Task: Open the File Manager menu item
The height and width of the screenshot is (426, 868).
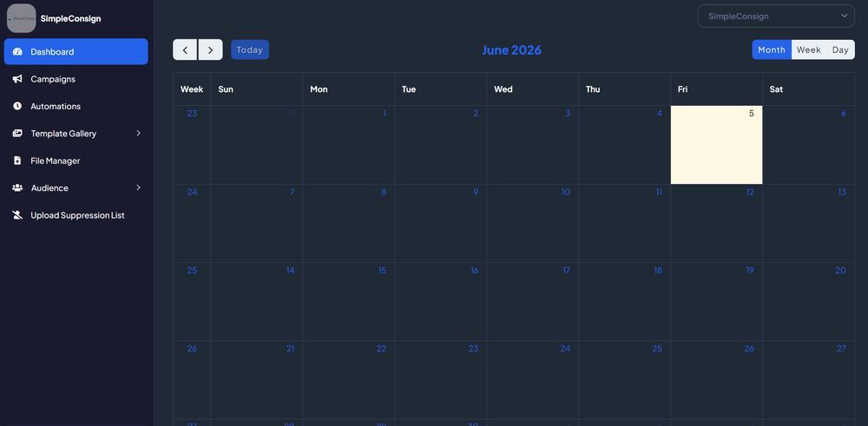Action: coord(76,161)
